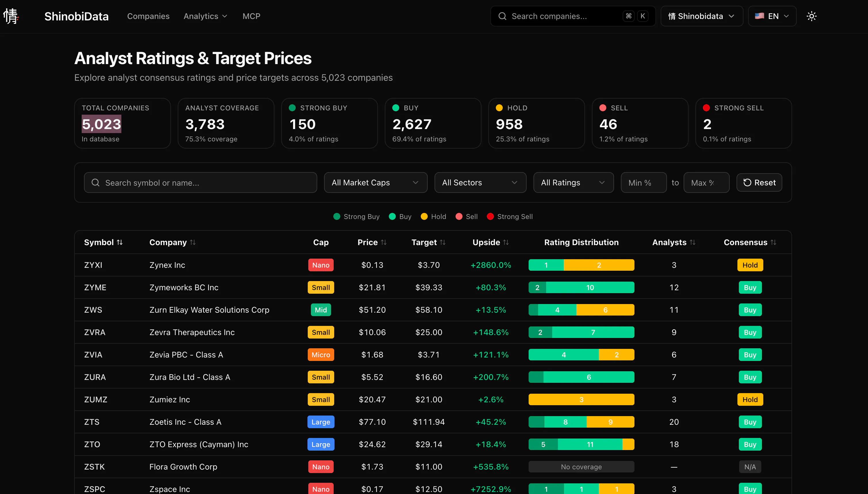868x494 pixels.
Task: Sort by Upside arrows icon
Action: (x=506, y=242)
